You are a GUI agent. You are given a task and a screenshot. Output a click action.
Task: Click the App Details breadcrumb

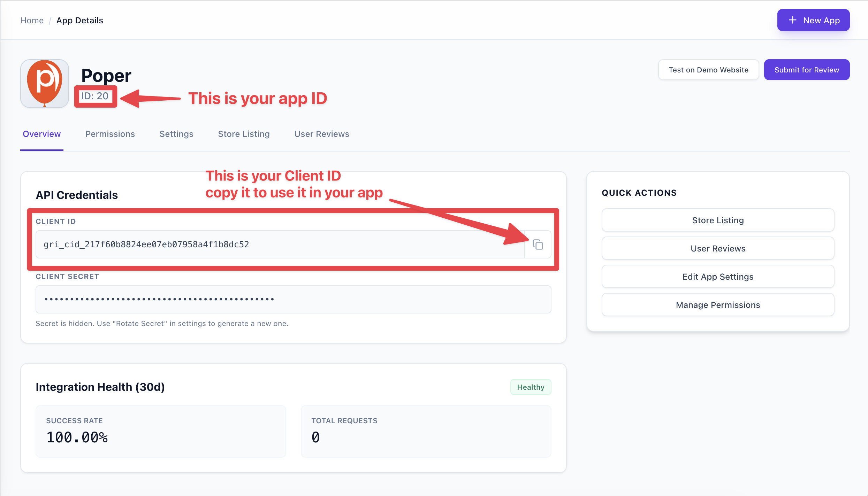tap(80, 20)
